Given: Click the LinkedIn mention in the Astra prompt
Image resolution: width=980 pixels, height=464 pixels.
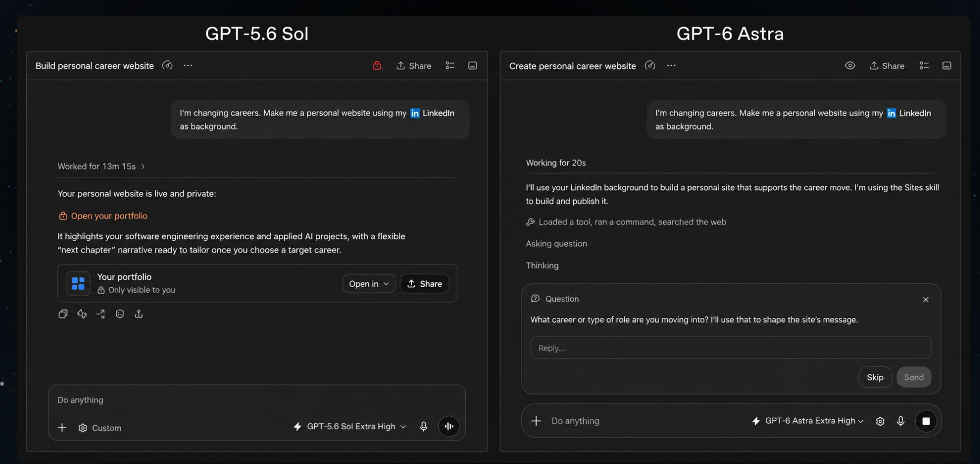Looking at the screenshot, I should [x=909, y=113].
